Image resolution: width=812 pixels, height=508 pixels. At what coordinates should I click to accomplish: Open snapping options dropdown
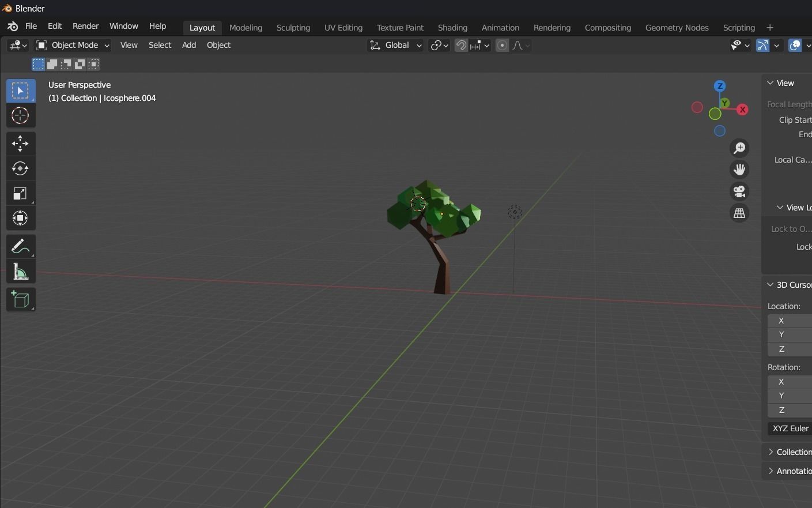coord(480,45)
